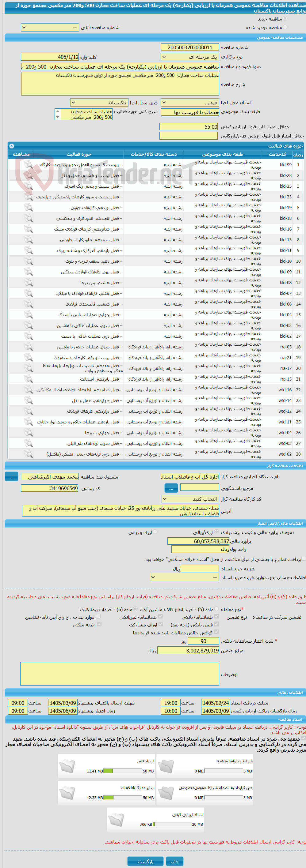
Task: Open view icon for row bld-99
Action: tap(28, 164)
